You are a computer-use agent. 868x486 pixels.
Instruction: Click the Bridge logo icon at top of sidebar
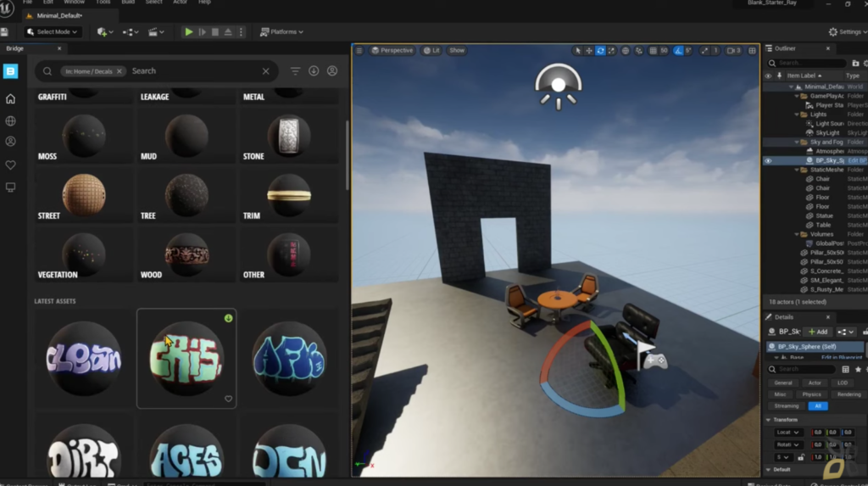[x=10, y=71]
